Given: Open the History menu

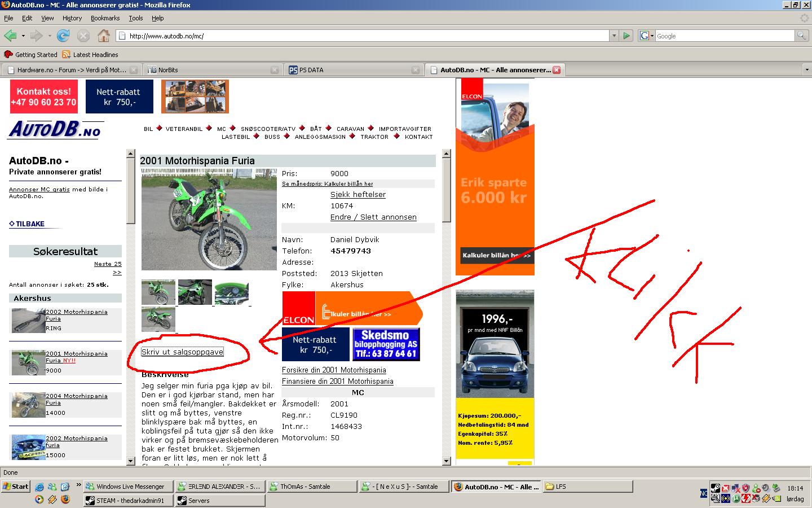Looking at the screenshot, I should [x=72, y=18].
